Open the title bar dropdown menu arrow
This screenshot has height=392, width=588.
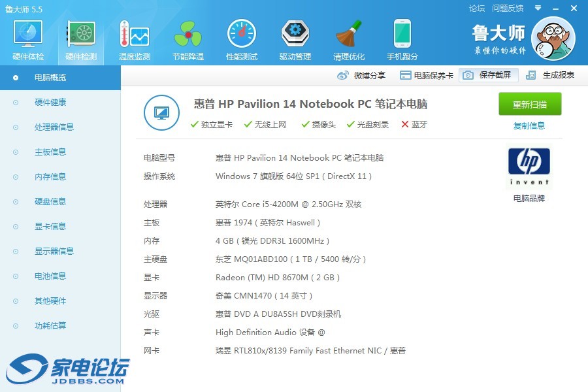(x=538, y=8)
